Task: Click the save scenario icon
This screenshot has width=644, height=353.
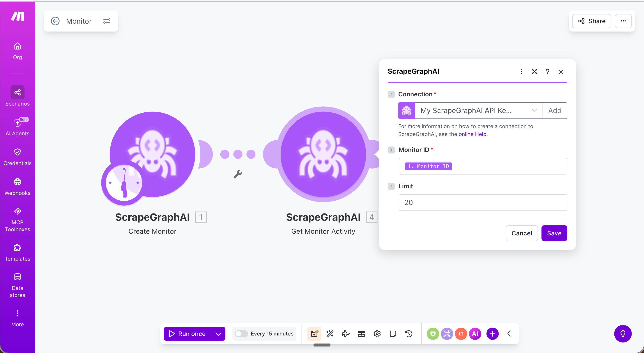Action: (x=314, y=334)
